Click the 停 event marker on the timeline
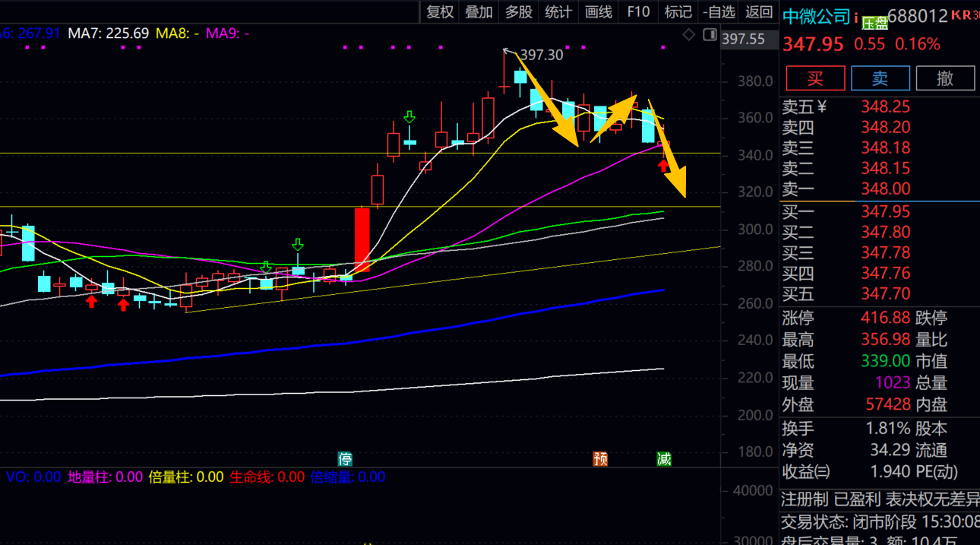Image resolution: width=980 pixels, height=545 pixels. tap(346, 458)
